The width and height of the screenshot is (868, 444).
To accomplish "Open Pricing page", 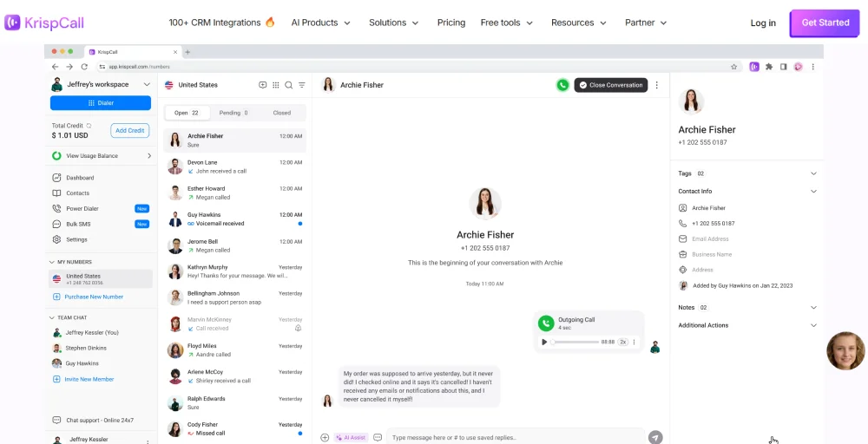I will 451,23.
